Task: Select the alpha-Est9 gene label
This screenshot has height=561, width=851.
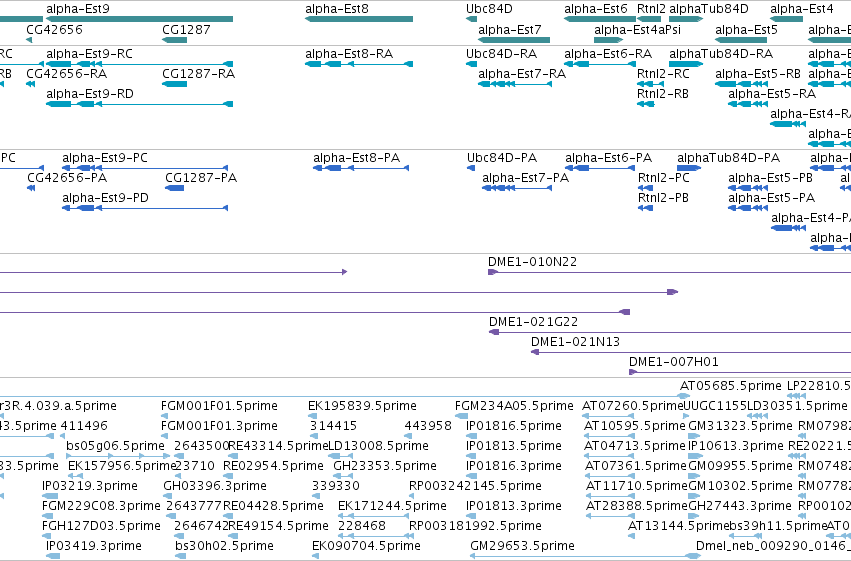Action: point(78,9)
